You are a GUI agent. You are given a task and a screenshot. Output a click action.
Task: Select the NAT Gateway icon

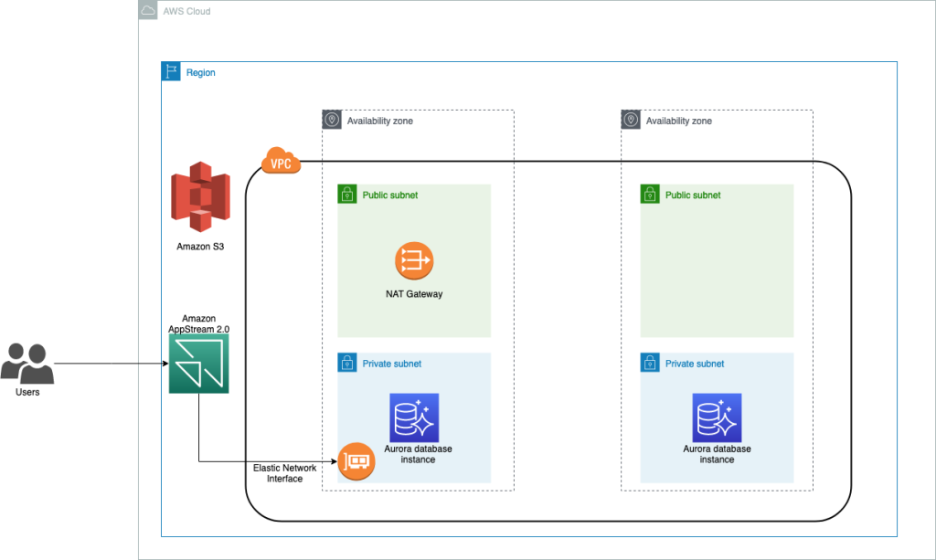414,259
